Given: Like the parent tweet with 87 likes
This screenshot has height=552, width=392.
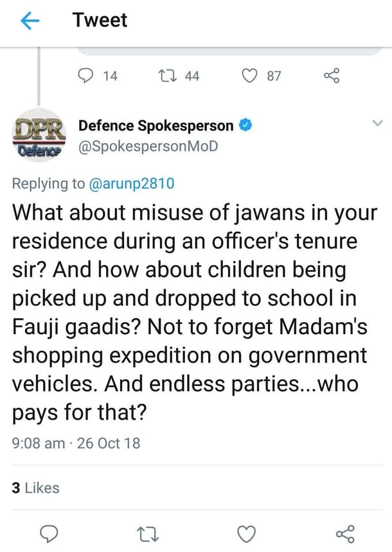Looking at the screenshot, I should pyautogui.click(x=249, y=76).
